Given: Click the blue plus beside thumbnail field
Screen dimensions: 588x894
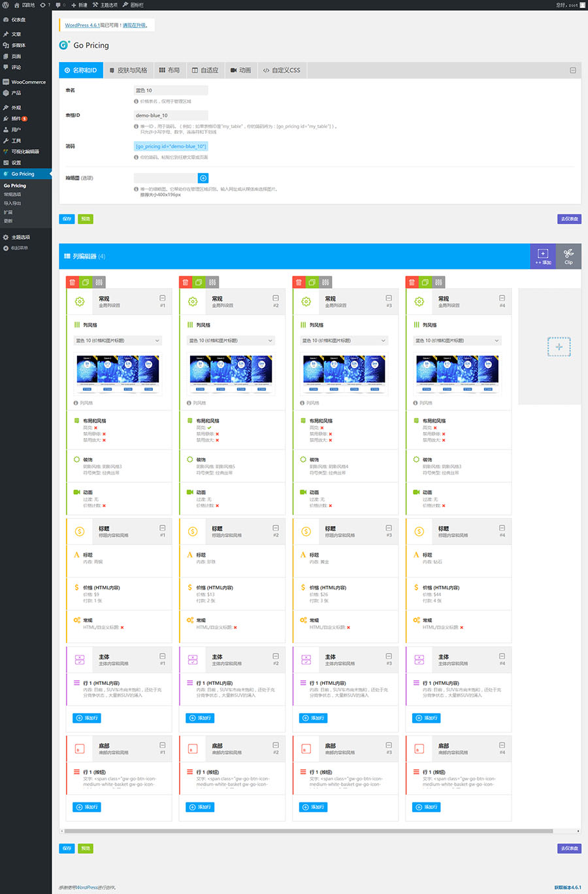Looking at the screenshot, I should point(203,178).
